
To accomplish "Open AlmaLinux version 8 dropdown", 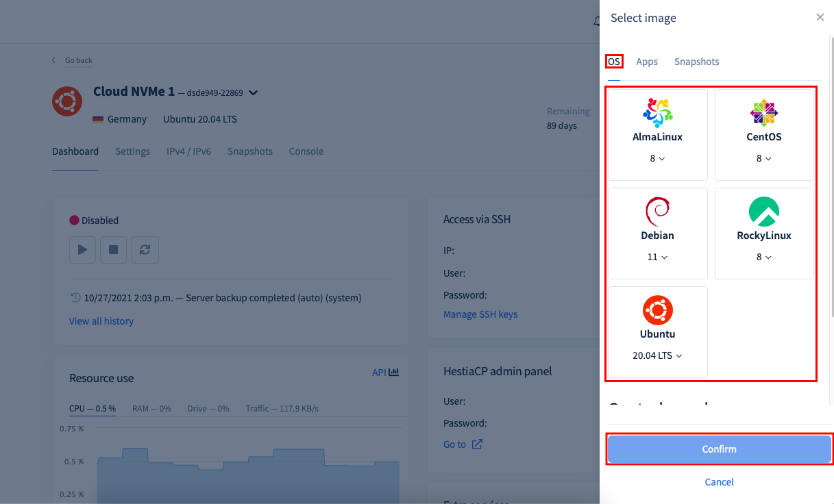I will coord(658,158).
